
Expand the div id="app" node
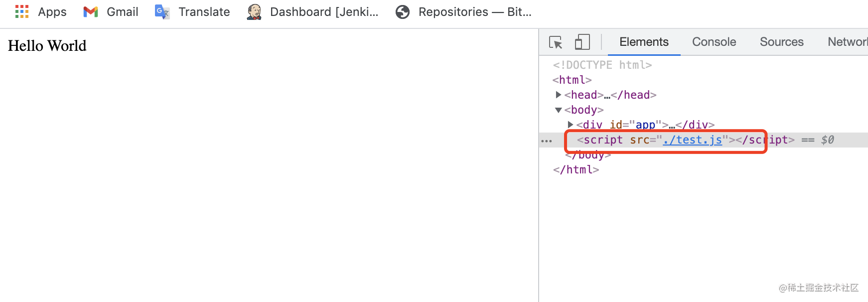[x=571, y=125]
